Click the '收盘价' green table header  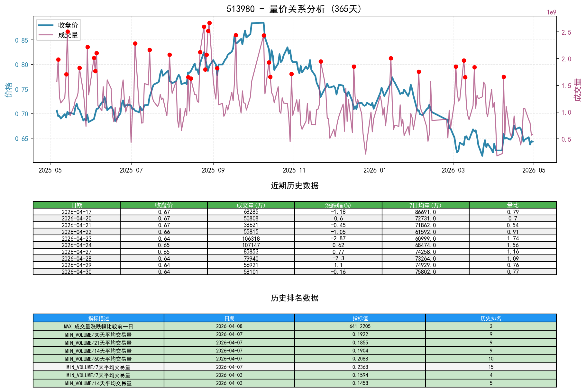[x=164, y=205]
